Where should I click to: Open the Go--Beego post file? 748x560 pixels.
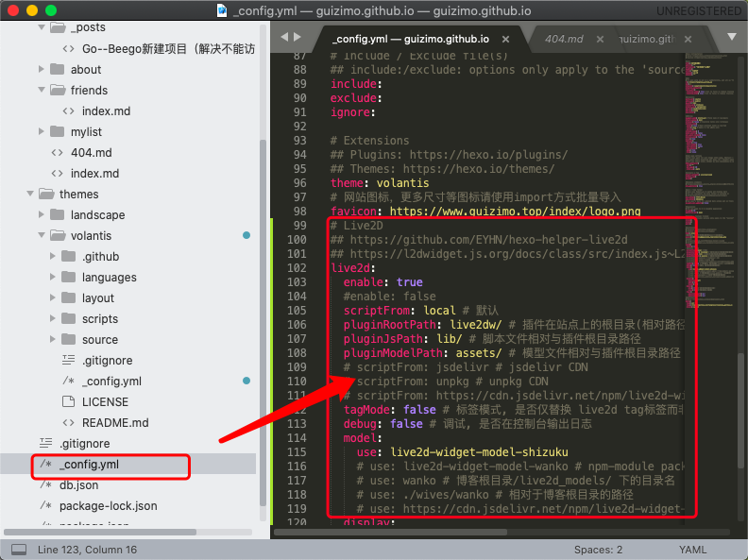[168, 49]
